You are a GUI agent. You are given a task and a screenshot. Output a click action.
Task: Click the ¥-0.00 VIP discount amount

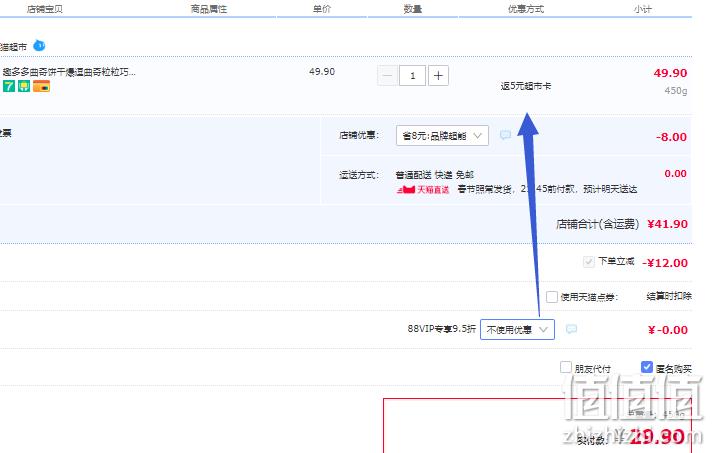668,330
